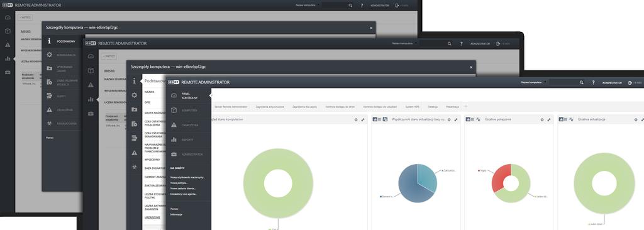Open Panel Kontrolny in the front window's sidebar
The width and height of the screenshot is (644, 230).
tap(189, 96)
